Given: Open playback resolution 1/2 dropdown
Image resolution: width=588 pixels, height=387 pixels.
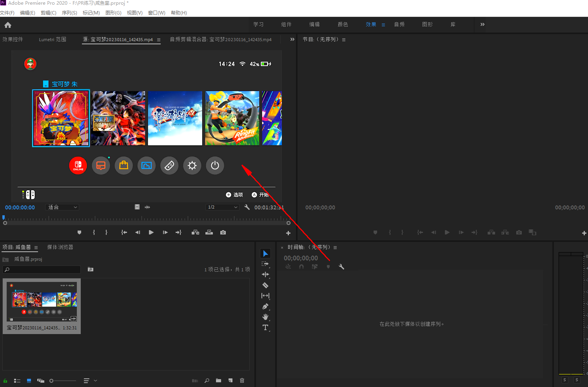Looking at the screenshot, I should click(x=222, y=207).
